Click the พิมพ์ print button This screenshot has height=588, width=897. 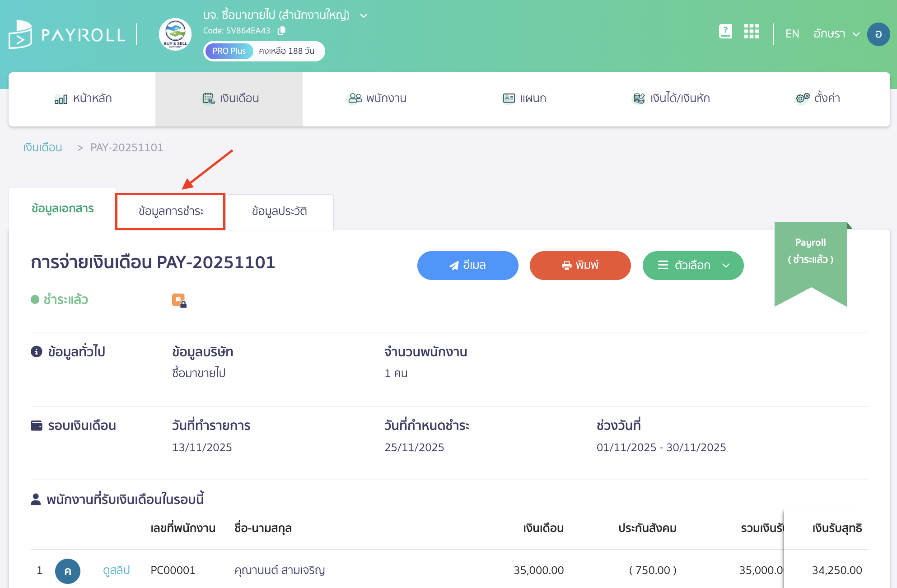pos(580,266)
